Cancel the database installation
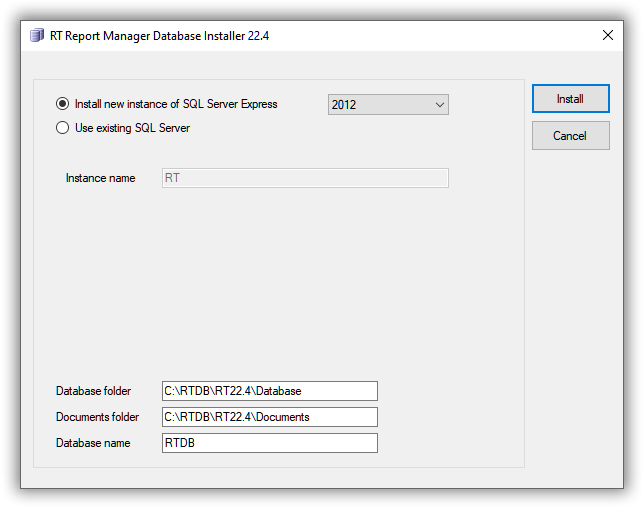644x509 pixels. [x=570, y=136]
